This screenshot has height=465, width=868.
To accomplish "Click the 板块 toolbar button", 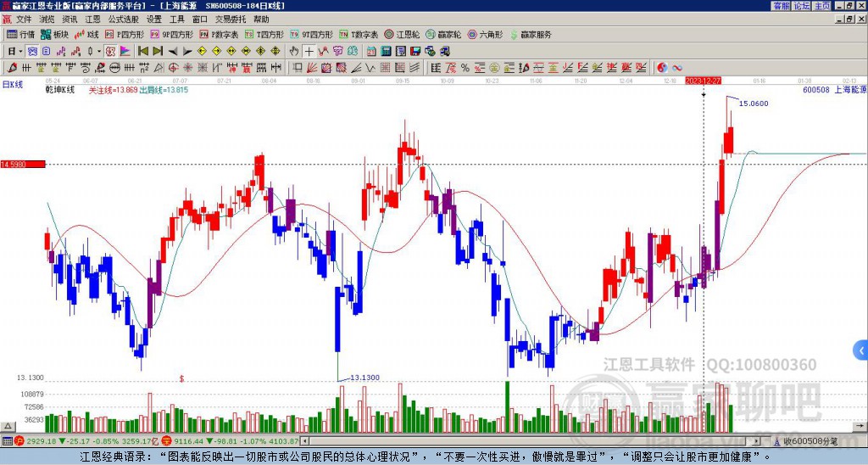I will [x=54, y=34].
